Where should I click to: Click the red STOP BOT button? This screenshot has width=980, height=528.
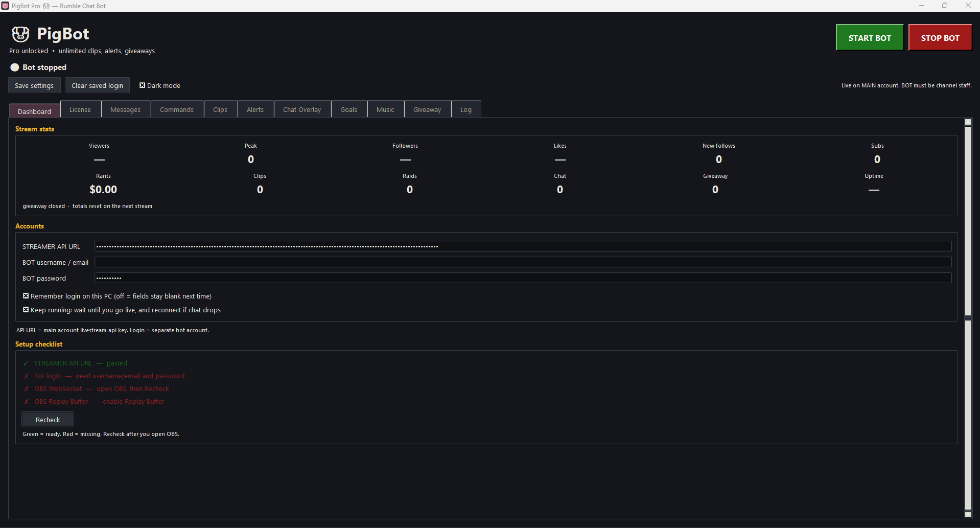click(x=940, y=38)
